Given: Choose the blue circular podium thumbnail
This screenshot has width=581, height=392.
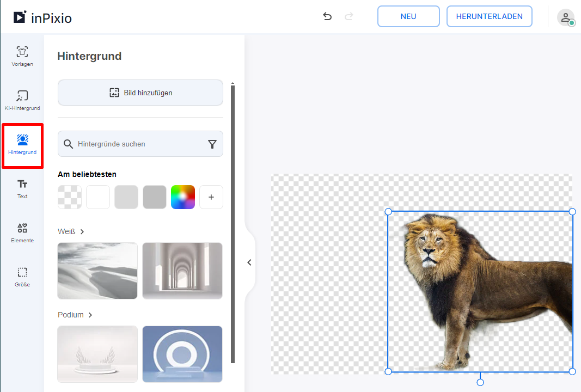Looking at the screenshot, I should (x=182, y=354).
